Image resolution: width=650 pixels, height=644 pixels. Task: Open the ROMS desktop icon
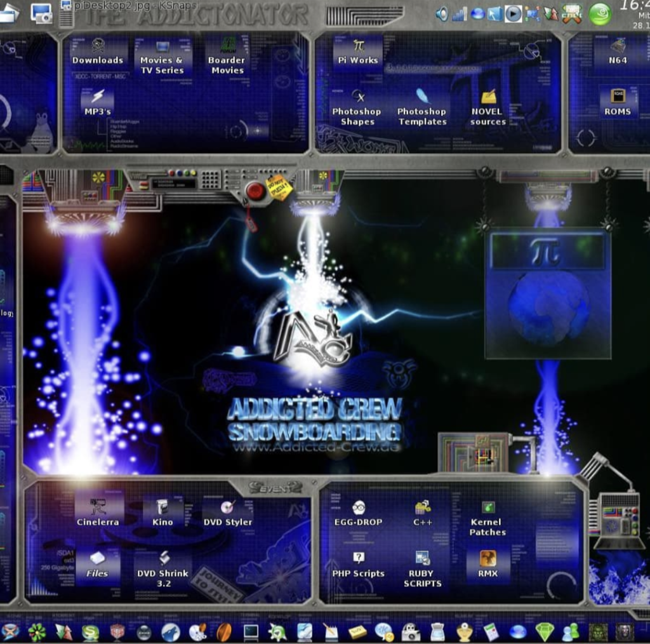point(618,103)
